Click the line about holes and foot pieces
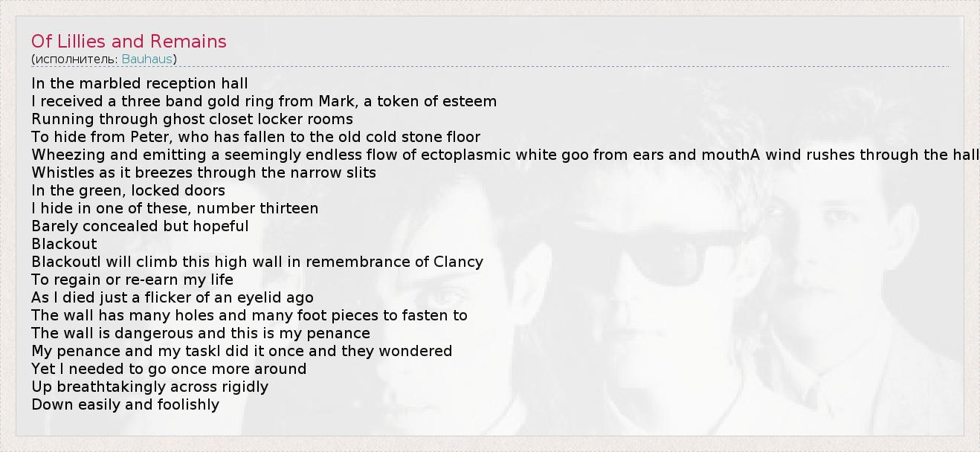 249,315
